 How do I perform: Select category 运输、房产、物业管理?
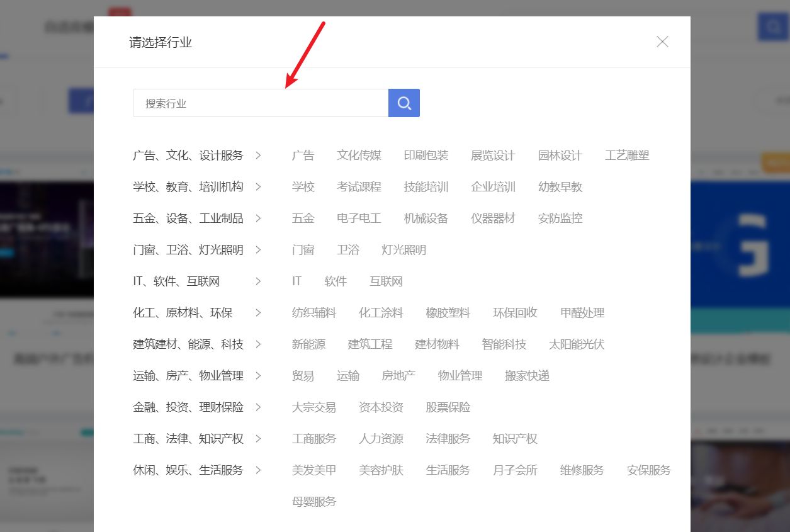pos(188,376)
